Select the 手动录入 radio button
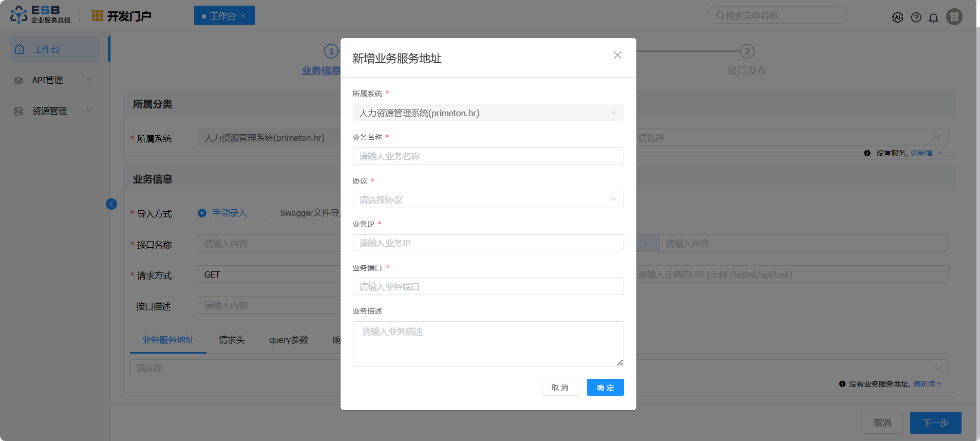 (202, 213)
